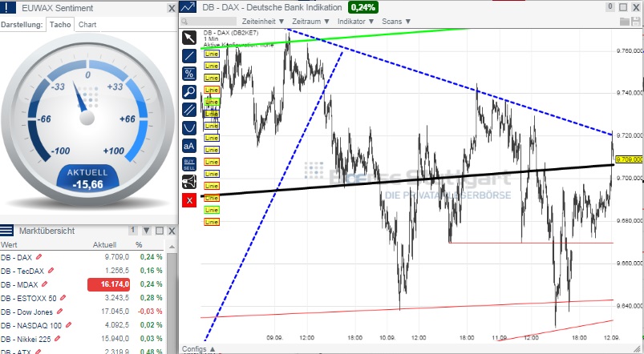The image size is (644, 354).
Task: Select the DB - Nikkei 225 row
Action: (82, 339)
